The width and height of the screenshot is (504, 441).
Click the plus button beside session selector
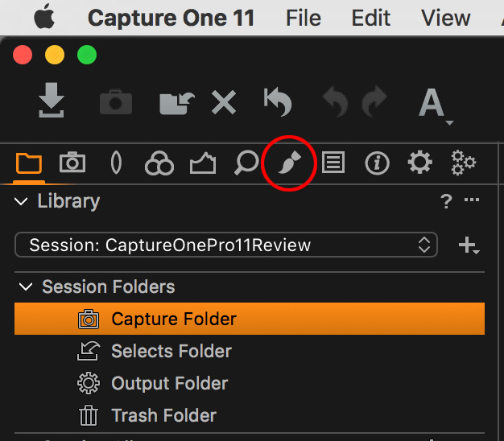coord(468,246)
